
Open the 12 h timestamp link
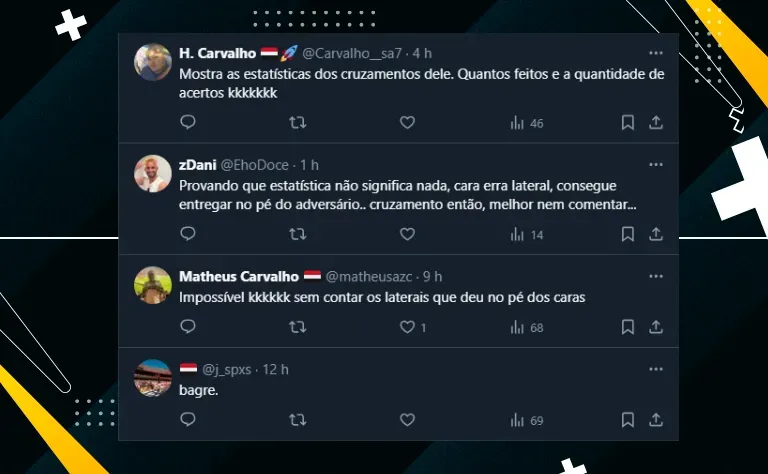click(x=275, y=369)
